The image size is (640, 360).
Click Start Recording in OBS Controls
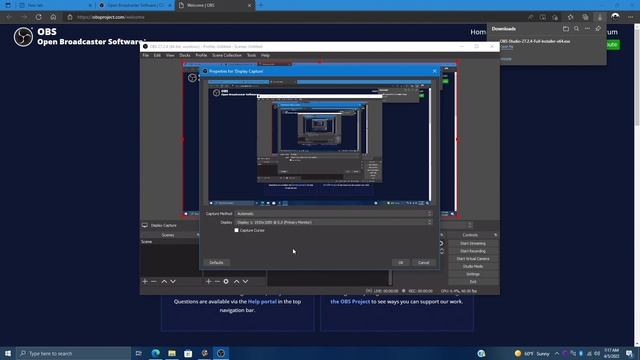point(473,251)
